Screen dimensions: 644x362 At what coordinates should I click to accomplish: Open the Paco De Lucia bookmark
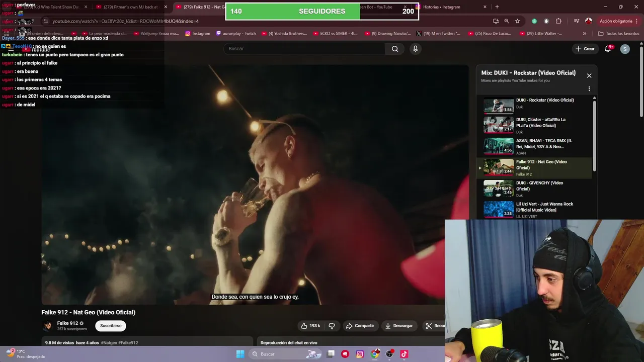coord(490,34)
